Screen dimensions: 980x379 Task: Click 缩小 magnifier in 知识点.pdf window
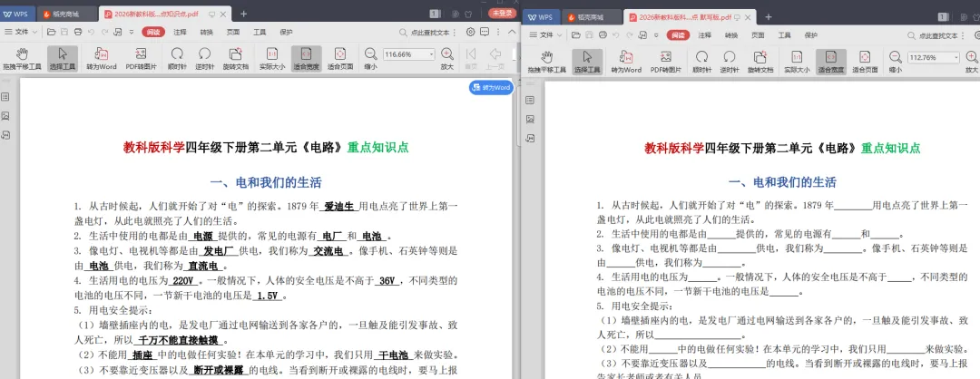[370, 59]
